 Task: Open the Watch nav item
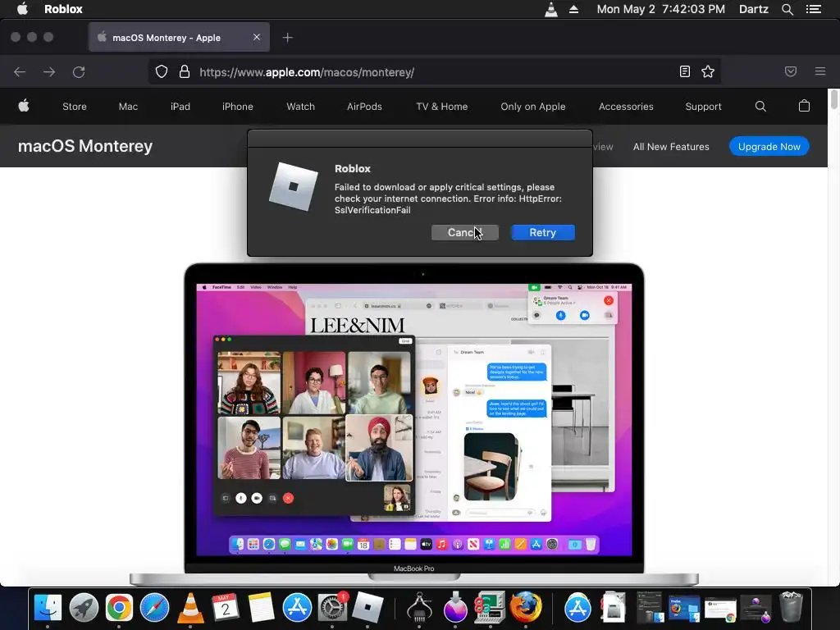[x=300, y=107]
